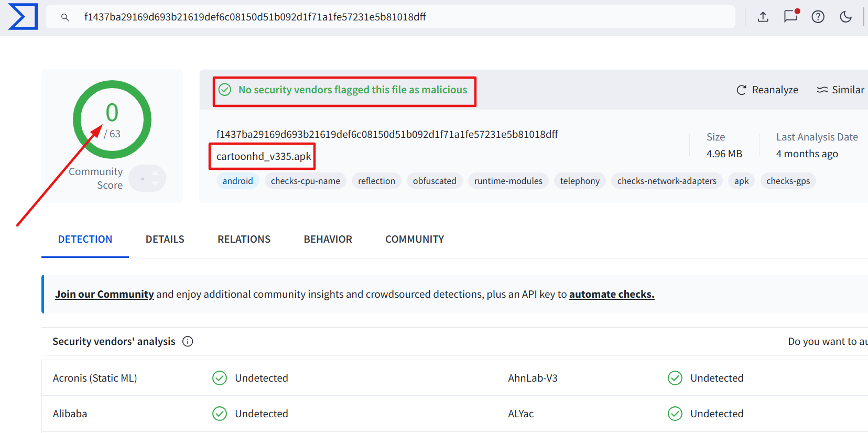
Task: Switch to the DETAILS tab
Action: pyautogui.click(x=165, y=239)
